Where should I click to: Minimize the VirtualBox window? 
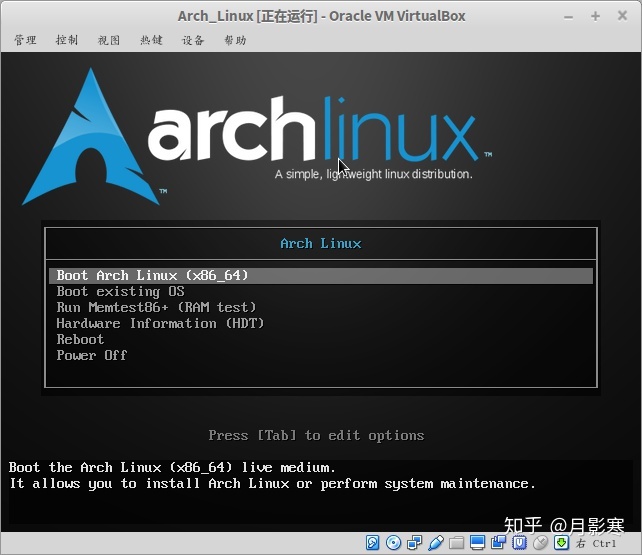coord(568,17)
